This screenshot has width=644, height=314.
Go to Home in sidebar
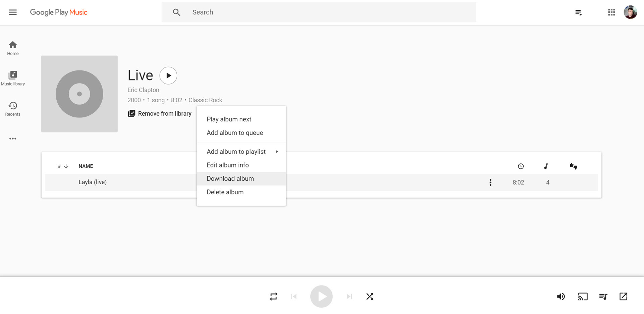tap(13, 48)
